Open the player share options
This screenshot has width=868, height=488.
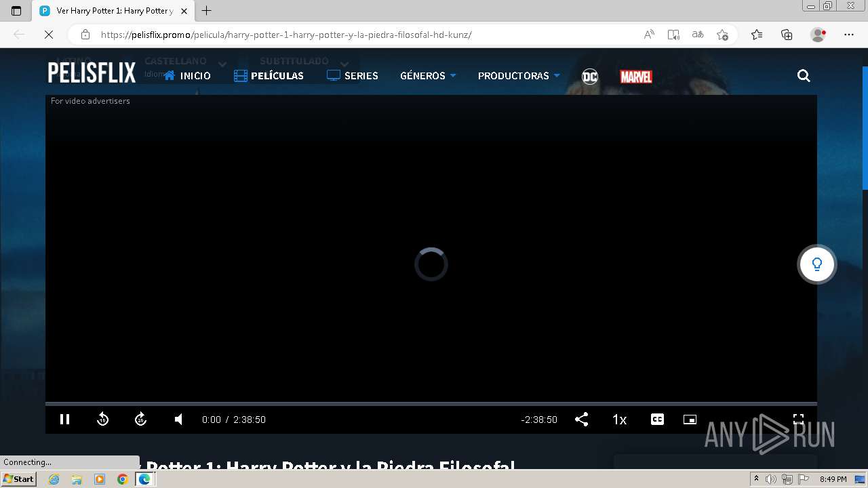tap(581, 420)
